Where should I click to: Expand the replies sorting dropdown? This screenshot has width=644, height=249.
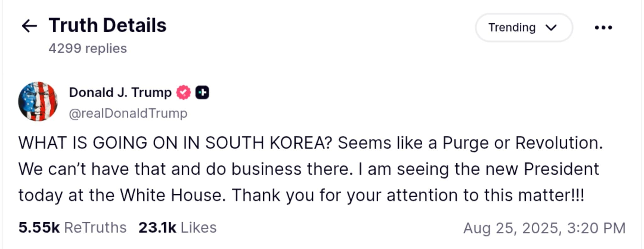(x=524, y=28)
